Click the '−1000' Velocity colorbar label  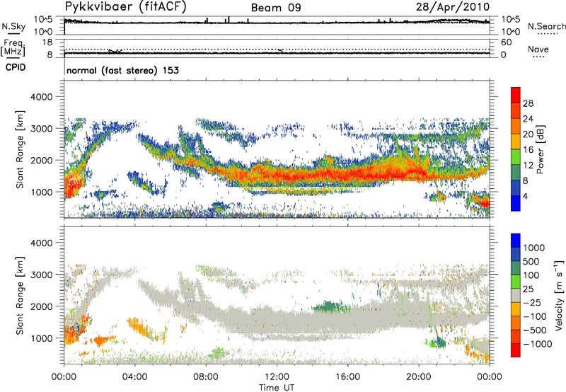[x=538, y=344]
